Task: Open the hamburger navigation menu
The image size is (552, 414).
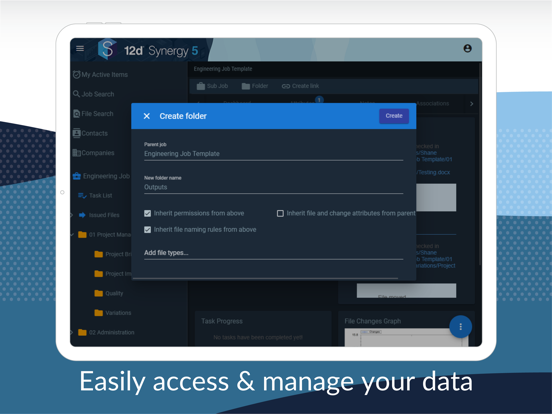Action: point(80,48)
